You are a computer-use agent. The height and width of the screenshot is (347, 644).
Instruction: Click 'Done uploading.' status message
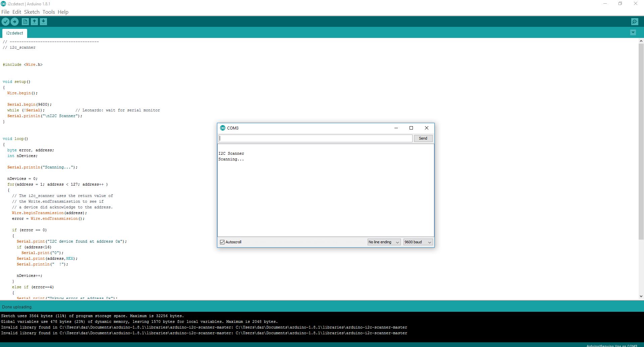[x=17, y=307]
